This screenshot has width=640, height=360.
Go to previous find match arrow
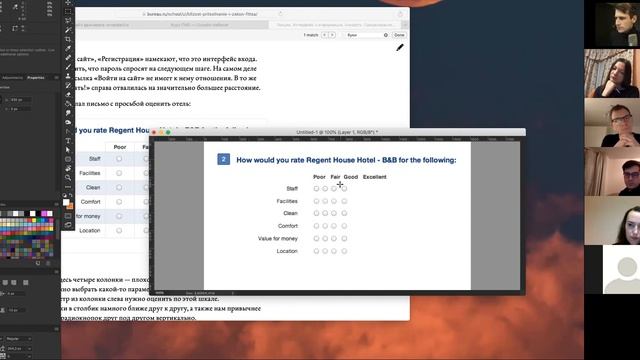pos(324,35)
